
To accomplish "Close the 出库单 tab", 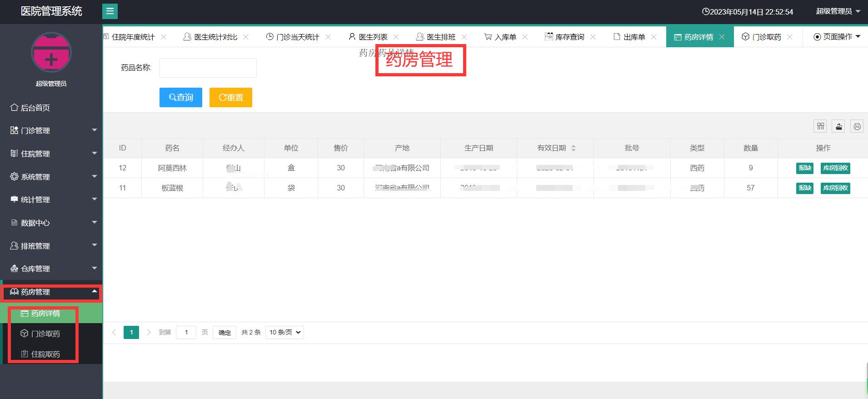I will click(x=654, y=37).
